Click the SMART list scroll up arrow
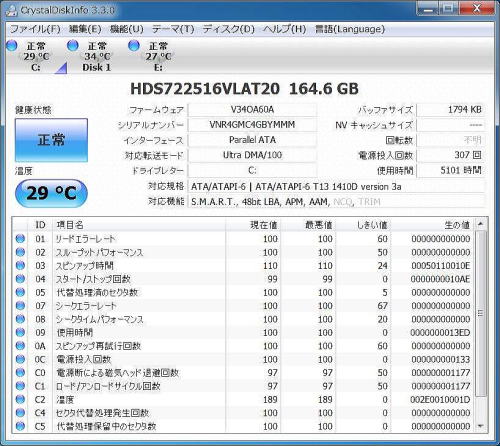 click(x=480, y=224)
